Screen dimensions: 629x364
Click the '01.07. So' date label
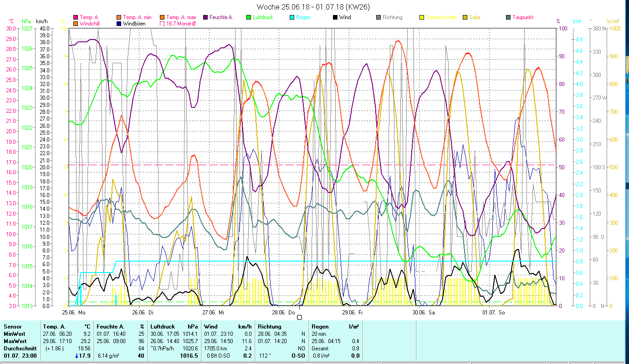coord(493,313)
